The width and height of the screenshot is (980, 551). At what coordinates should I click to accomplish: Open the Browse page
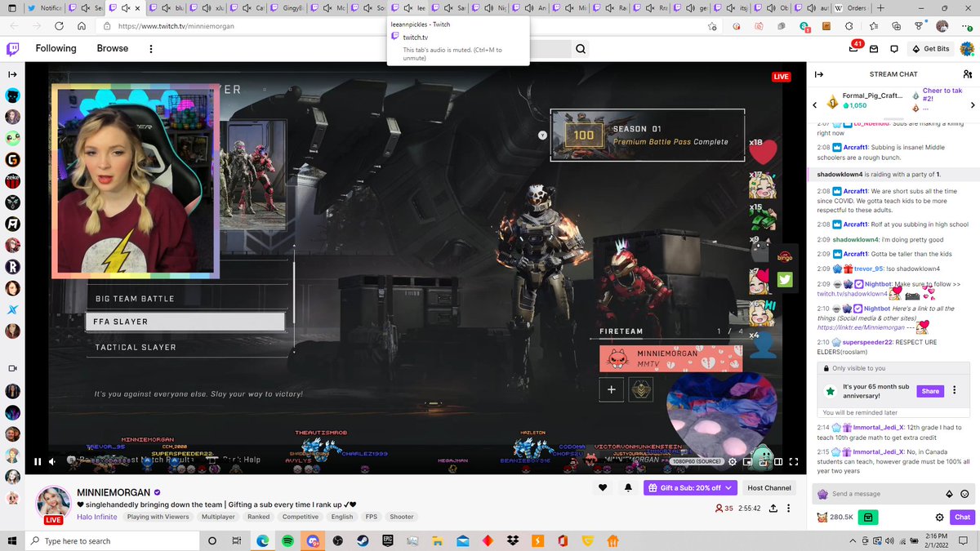coord(113,48)
